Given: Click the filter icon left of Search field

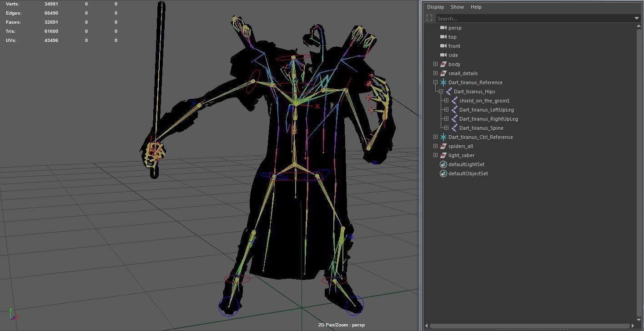Looking at the screenshot, I should [429, 18].
